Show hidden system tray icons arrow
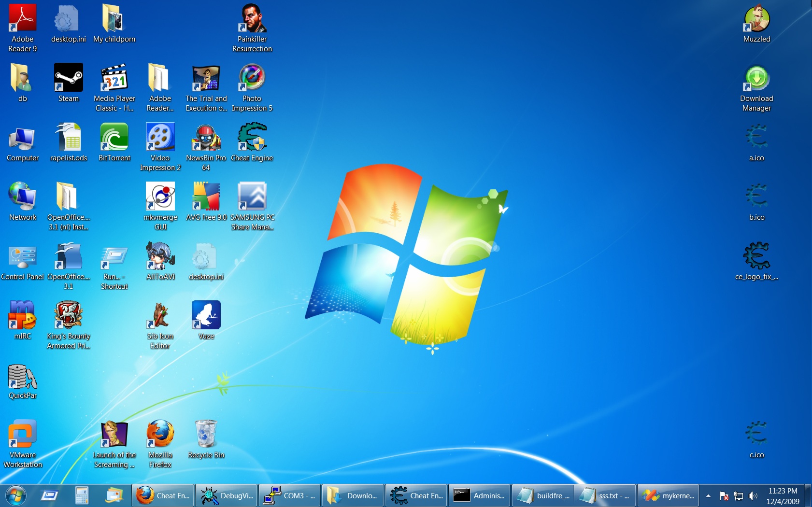Viewport: 812px width, 507px height. (x=708, y=496)
